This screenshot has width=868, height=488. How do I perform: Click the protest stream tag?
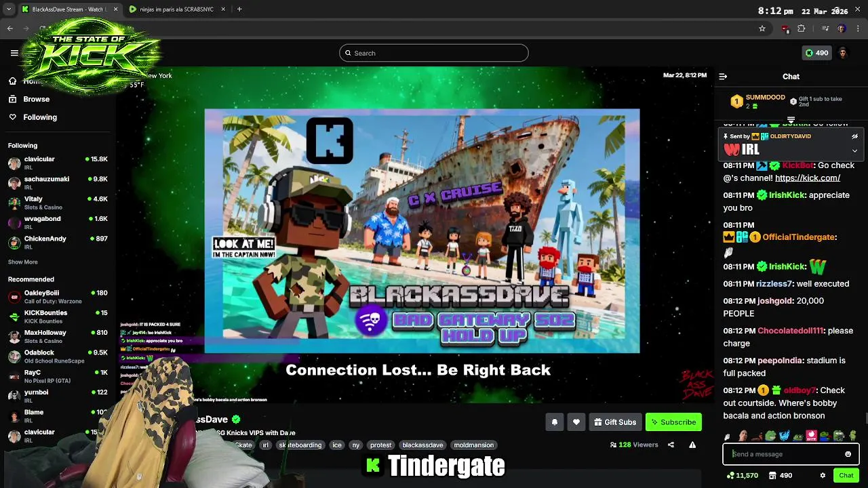point(380,445)
